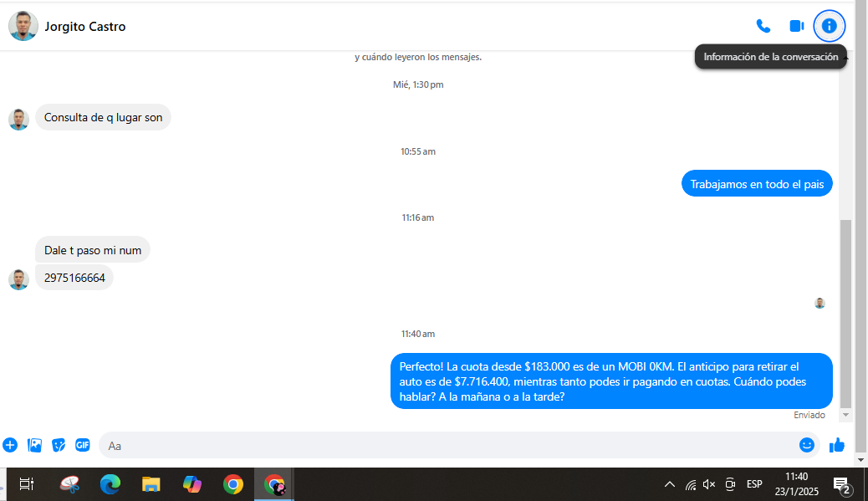
Task: Select the message 'Trabajamos en todo el pais'
Action: pyautogui.click(x=757, y=184)
